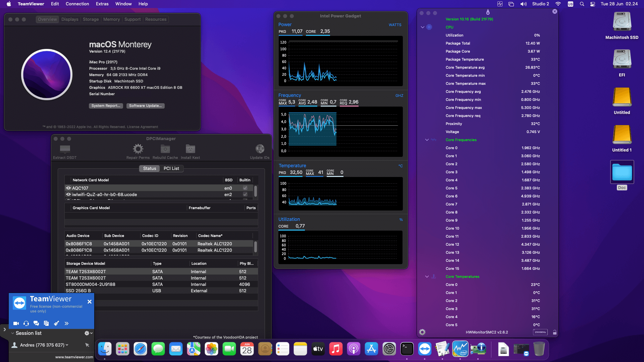Open Terminal from the Dock
The width and height of the screenshot is (644, 362).
point(407,349)
